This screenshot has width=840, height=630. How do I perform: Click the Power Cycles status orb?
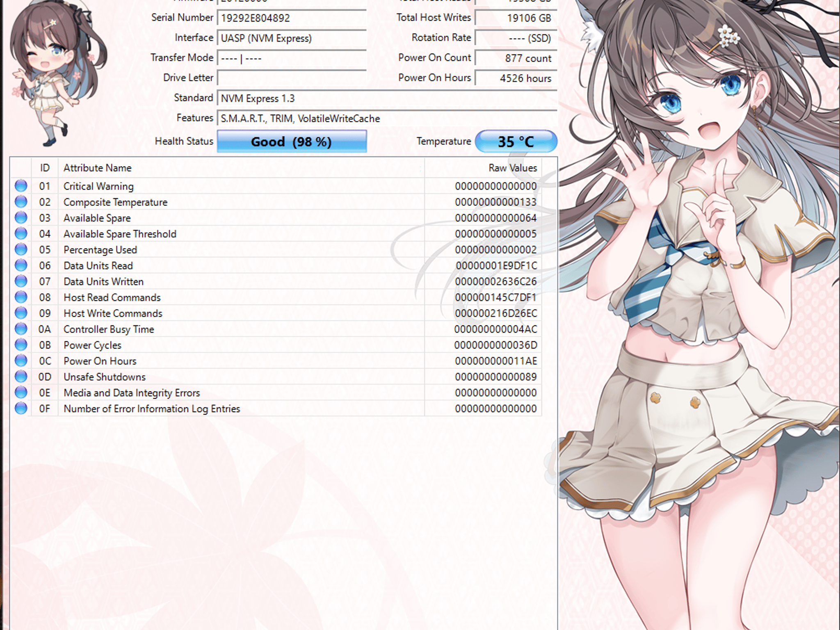tap(21, 345)
